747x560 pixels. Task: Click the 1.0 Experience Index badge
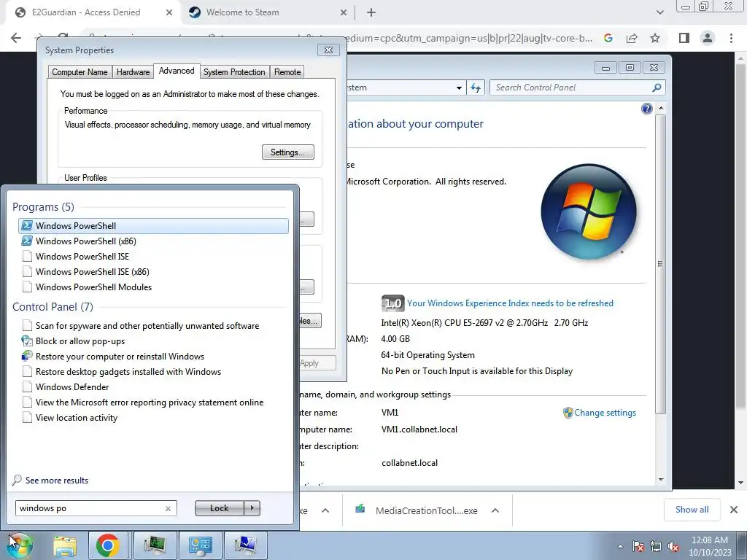392,303
